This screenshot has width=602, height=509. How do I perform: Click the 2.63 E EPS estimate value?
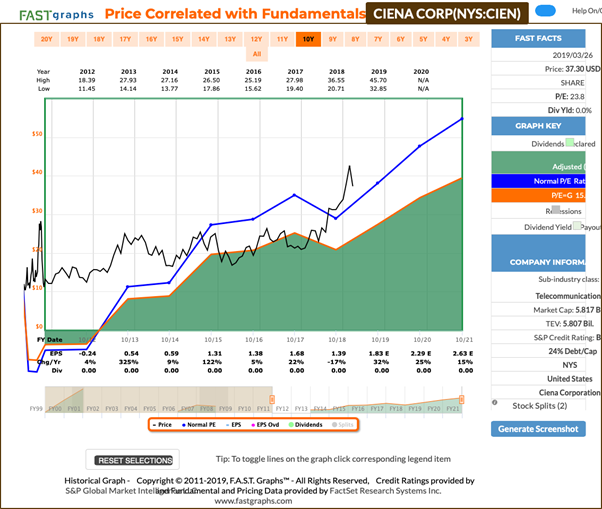pos(463,354)
